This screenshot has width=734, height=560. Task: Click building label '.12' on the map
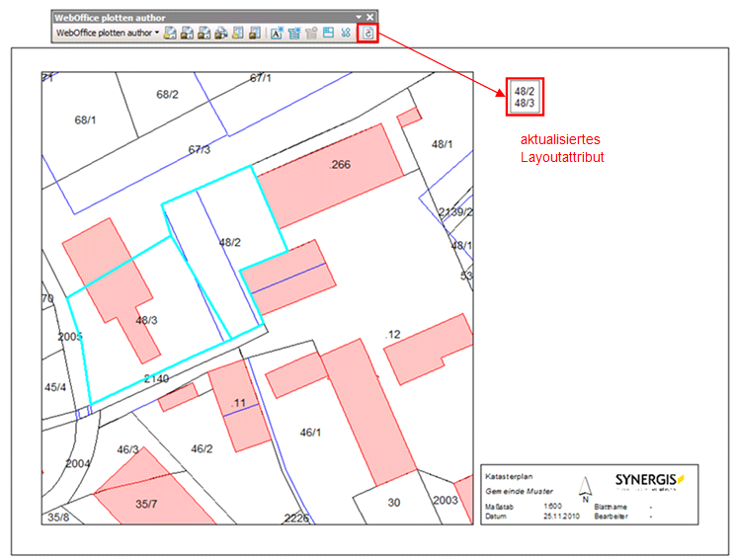pos(393,335)
